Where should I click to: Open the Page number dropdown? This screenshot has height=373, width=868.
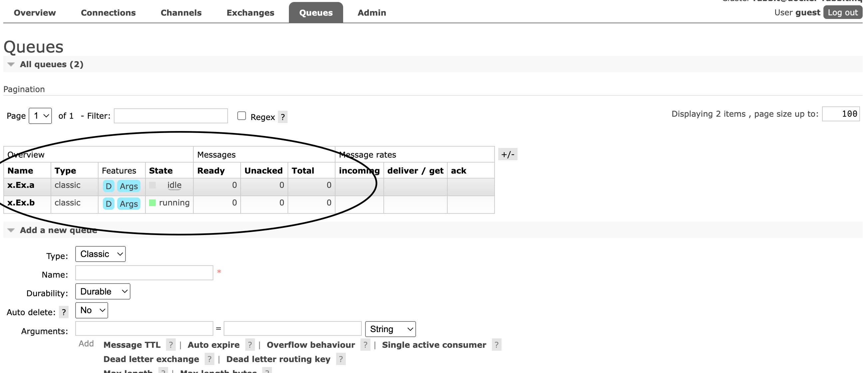(40, 116)
